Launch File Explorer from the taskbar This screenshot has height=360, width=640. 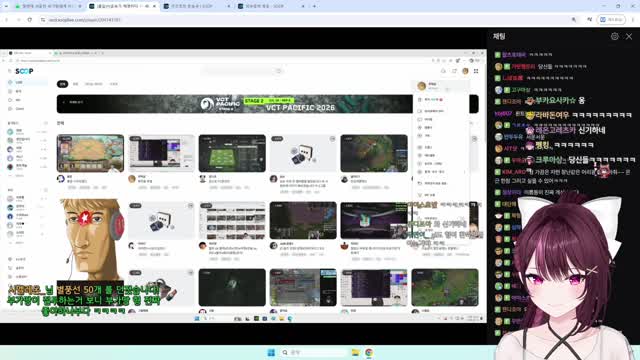355,352
